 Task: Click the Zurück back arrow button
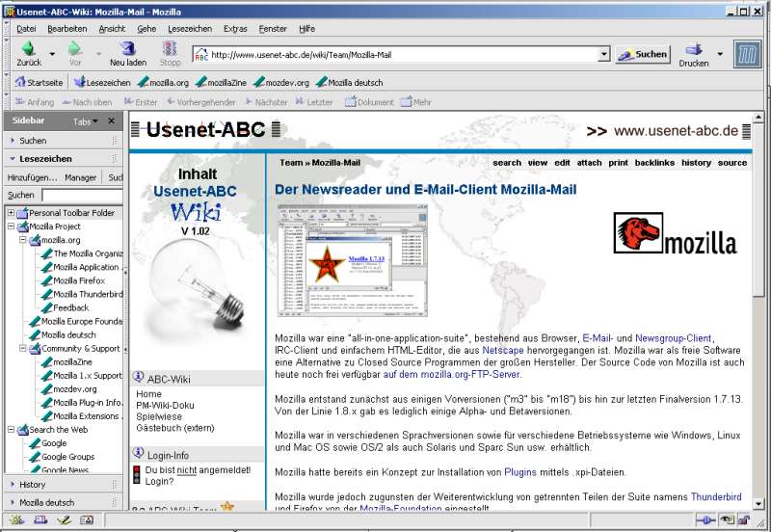[x=28, y=50]
